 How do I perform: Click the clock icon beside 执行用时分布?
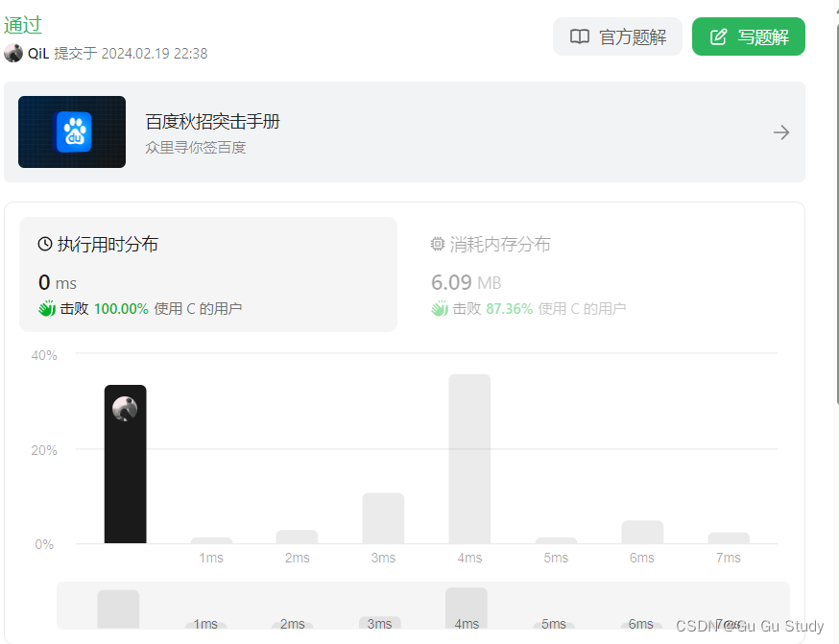click(x=44, y=244)
